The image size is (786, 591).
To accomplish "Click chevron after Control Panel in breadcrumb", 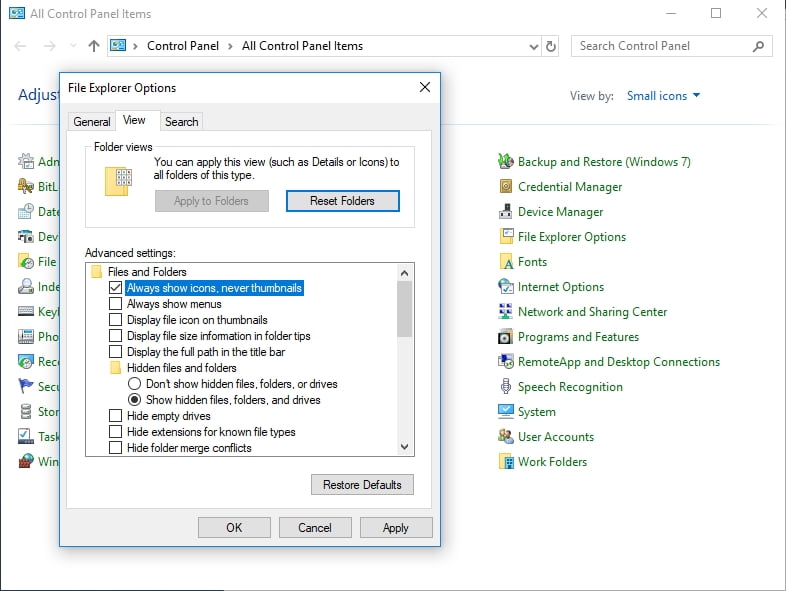I will (229, 46).
